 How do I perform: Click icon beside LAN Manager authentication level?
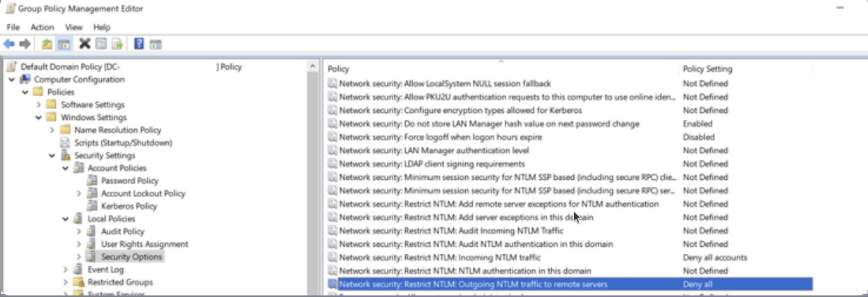pos(332,151)
